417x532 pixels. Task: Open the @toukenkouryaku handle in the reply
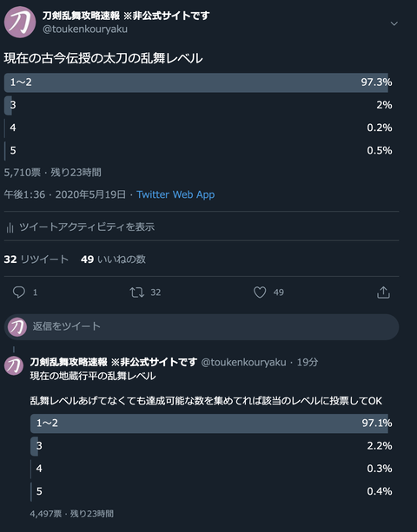point(243,363)
